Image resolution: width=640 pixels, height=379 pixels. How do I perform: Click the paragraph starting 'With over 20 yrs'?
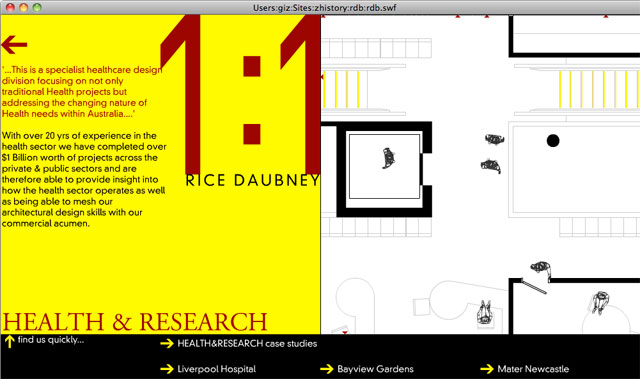click(84, 180)
